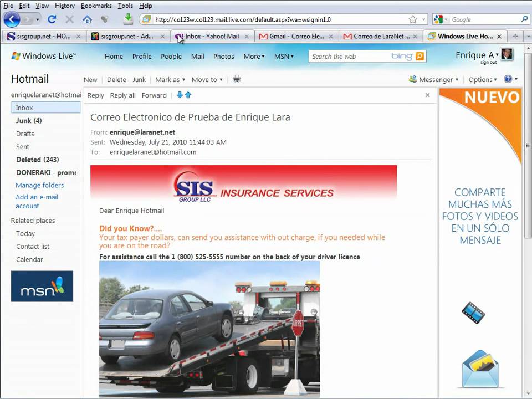Screen dimensions: 532x399
Task: Open the Options dropdown
Action: (x=483, y=80)
